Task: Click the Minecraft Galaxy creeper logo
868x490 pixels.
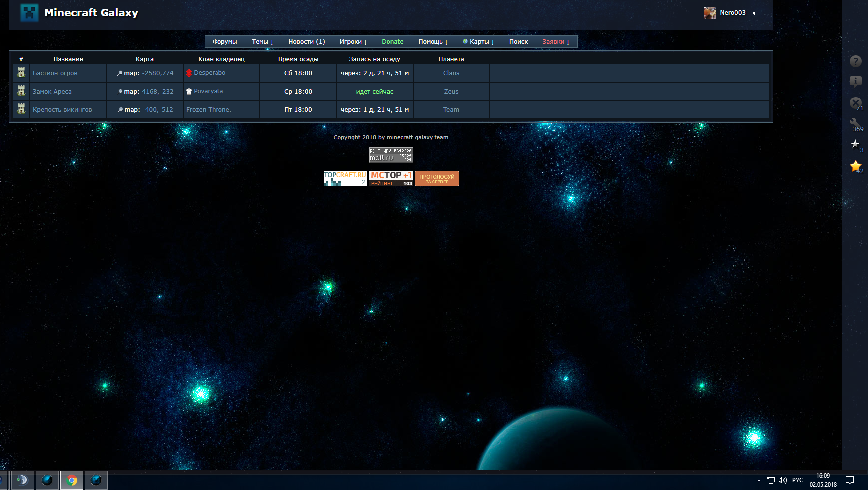Action: point(29,13)
